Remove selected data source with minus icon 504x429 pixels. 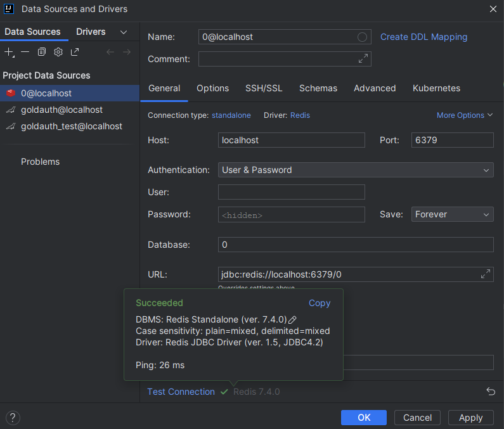25,52
